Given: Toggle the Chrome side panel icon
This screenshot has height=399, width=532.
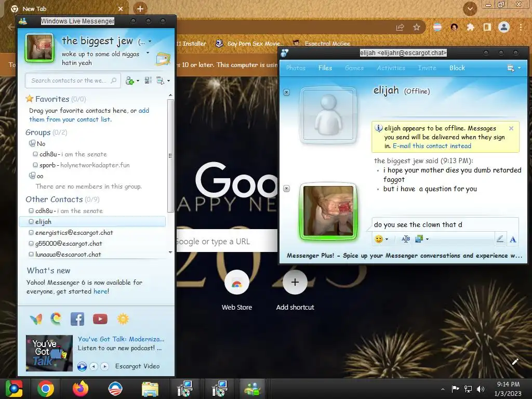Looking at the screenshot, I should click(x=487, y=27).
